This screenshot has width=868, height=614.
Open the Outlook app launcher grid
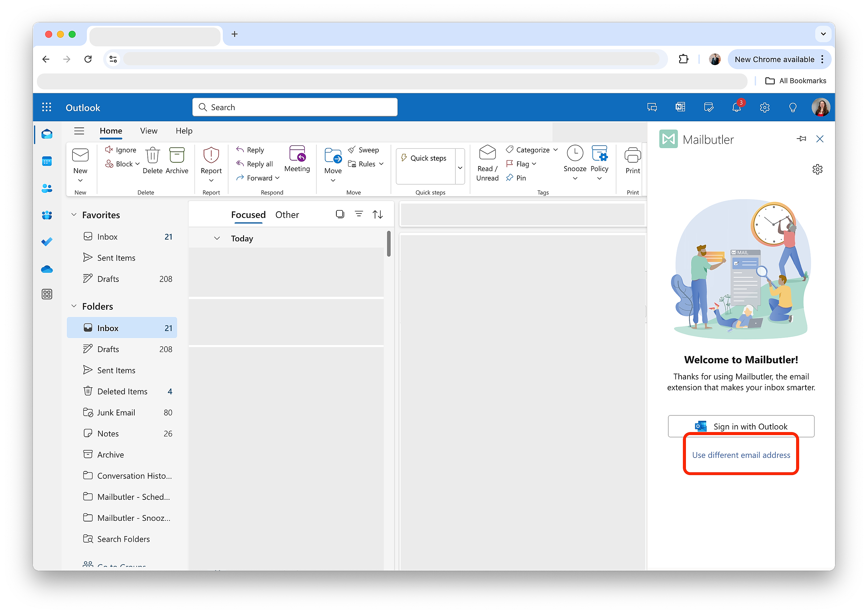pyautogui.click(x=46, y=107)
